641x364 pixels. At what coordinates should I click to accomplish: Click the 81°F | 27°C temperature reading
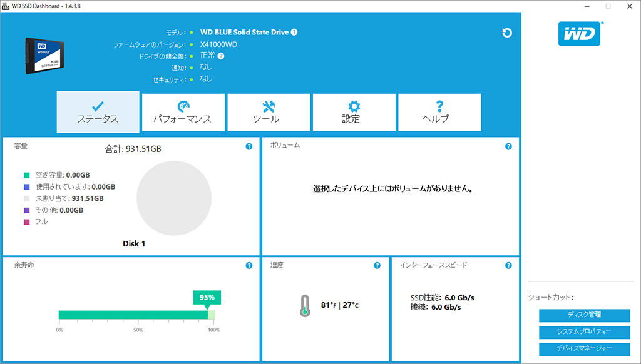[x=340, y=305]
